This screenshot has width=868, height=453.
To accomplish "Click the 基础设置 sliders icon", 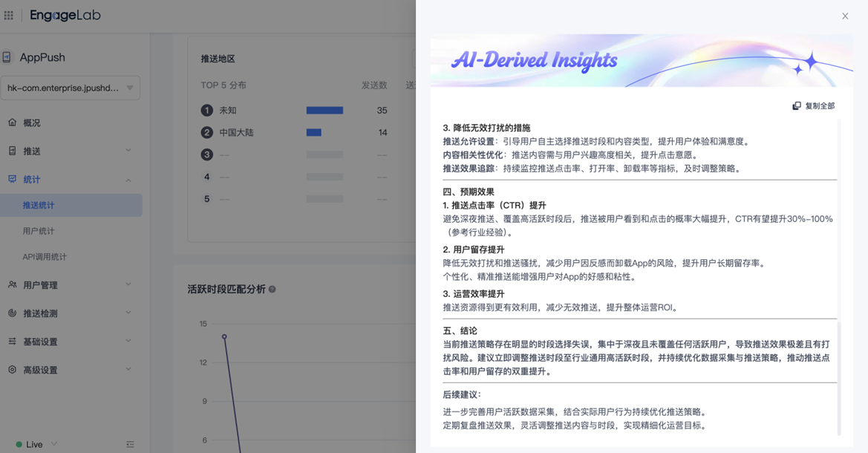I will tap(12, 341).
